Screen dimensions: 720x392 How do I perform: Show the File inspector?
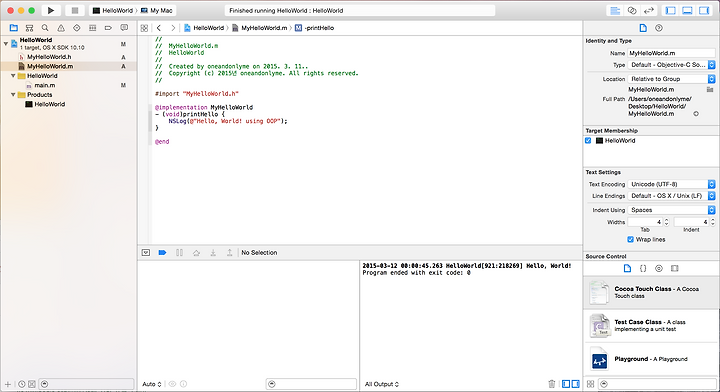pos(643,28)
